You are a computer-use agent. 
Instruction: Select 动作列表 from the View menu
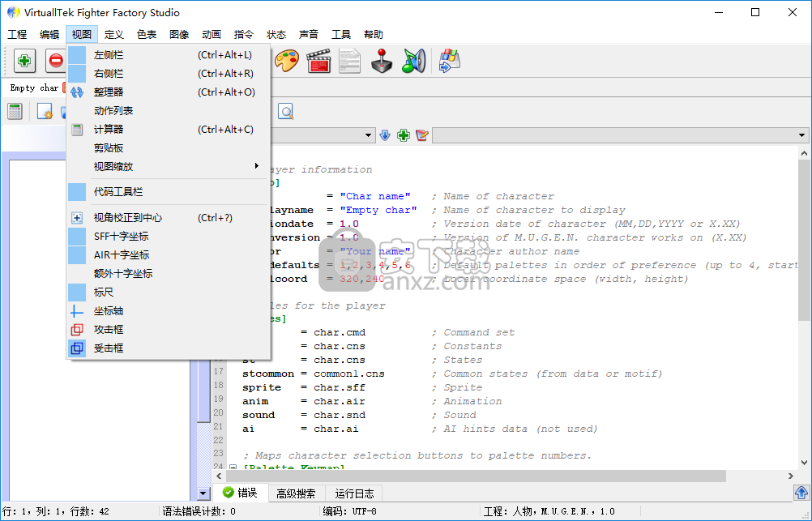169,111
